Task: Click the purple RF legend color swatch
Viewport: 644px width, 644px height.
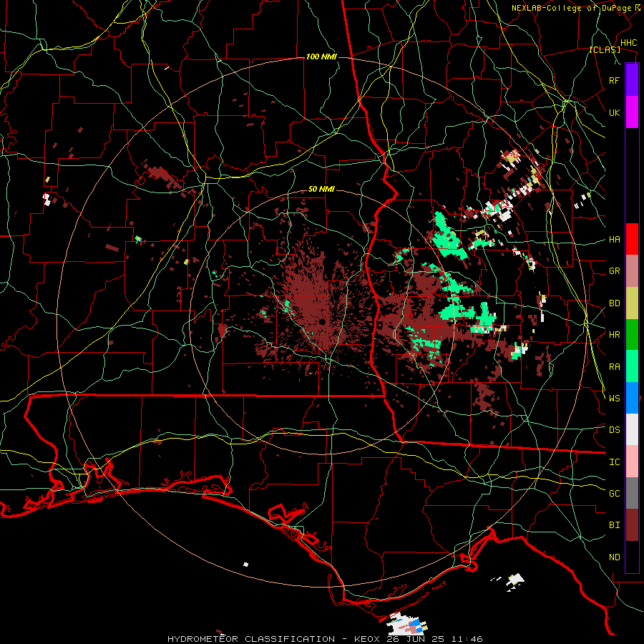Action: (632, 79)
